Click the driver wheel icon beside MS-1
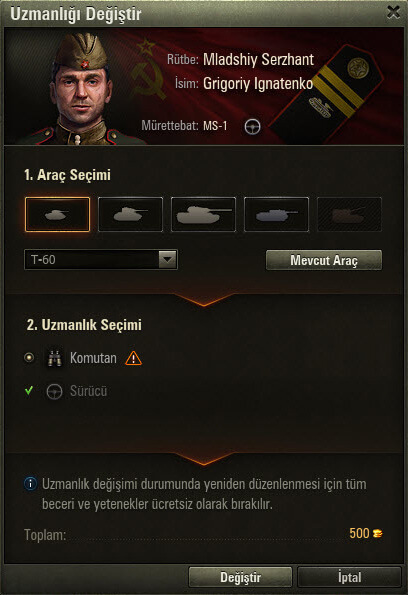 (x=252, y=126)
